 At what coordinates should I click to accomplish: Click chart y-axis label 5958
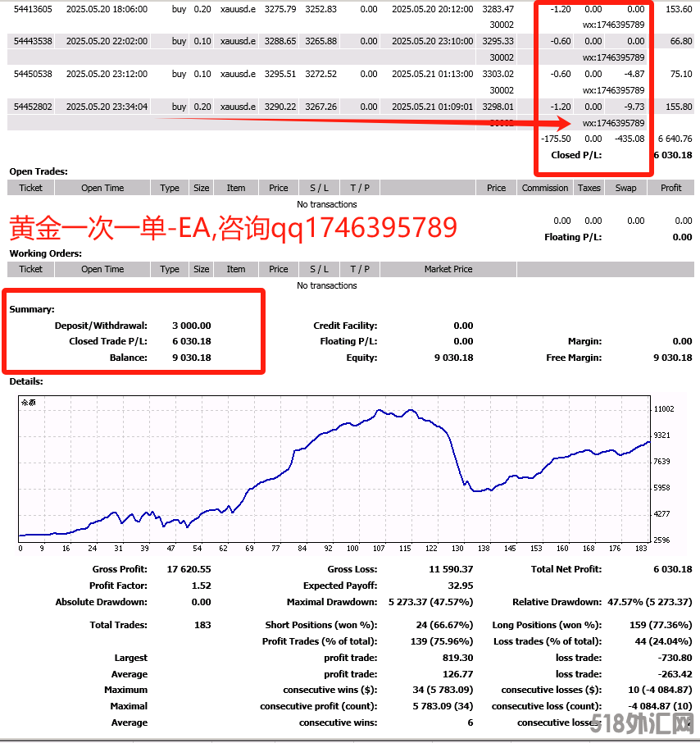click(661, 488)
